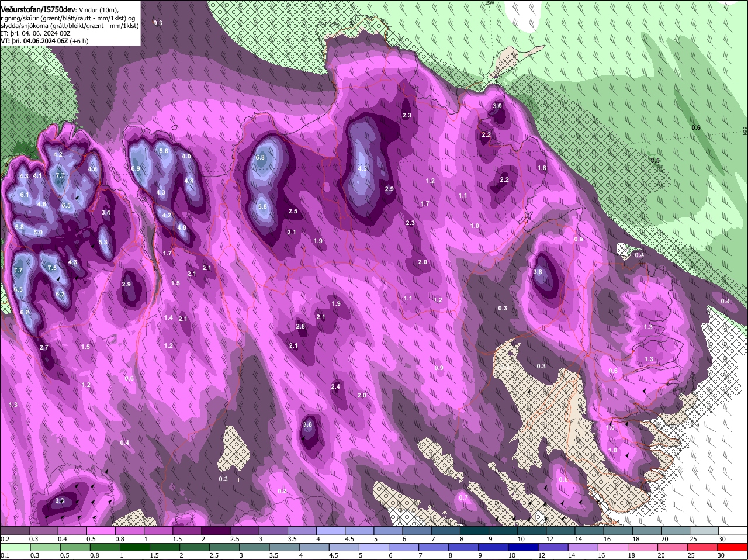Click the 'VT: þri. 04.06.2024 06Z (+6 h)' line
This screenshot has height=560, width=748.
pyautogui.click(x=44, y=42)
